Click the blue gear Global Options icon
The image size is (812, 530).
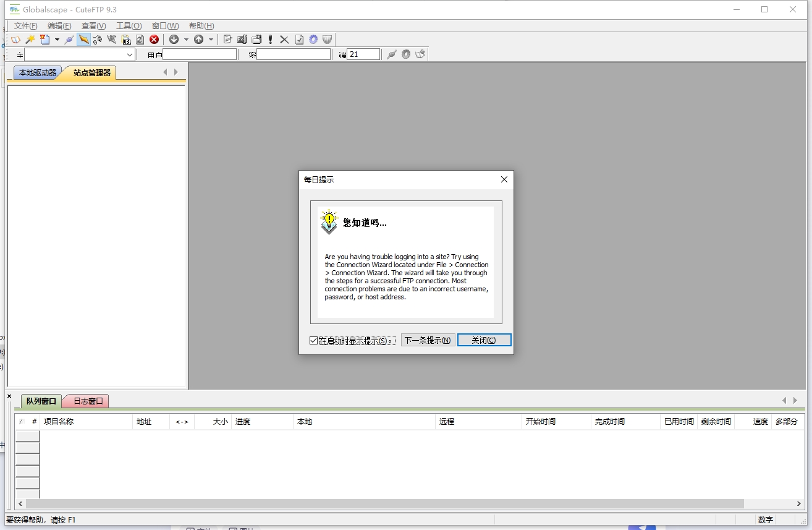(x=313, y=40)
